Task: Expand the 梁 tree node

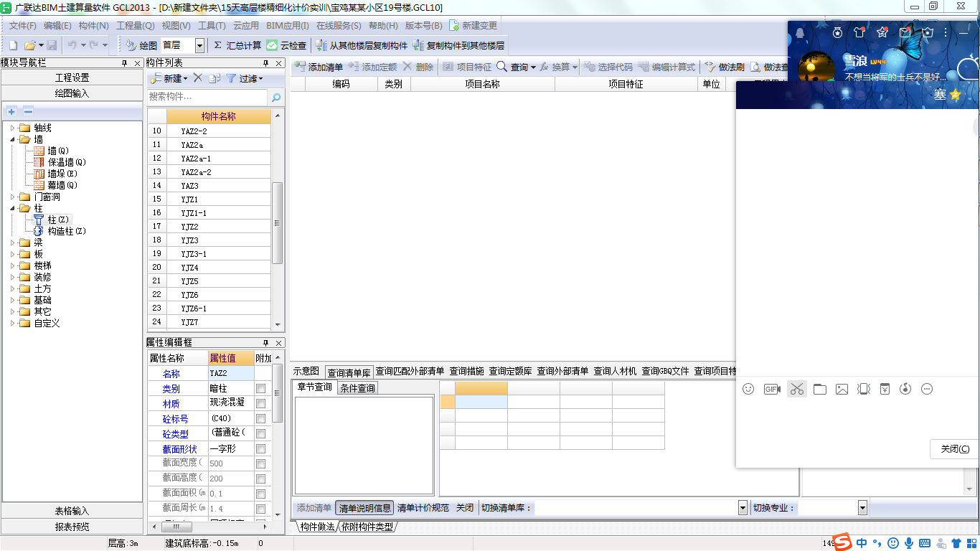Action: [x=12, y=242]
